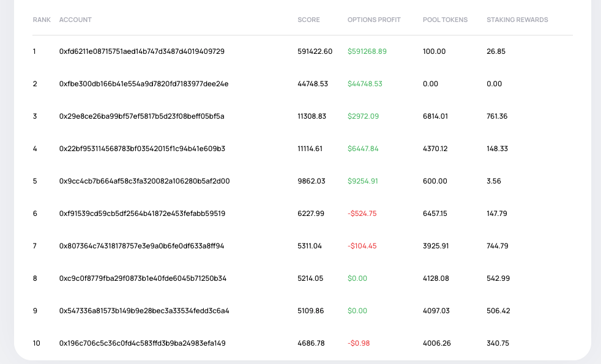
Task: Click score value 5109.86
Action: [x=311, y=311]
